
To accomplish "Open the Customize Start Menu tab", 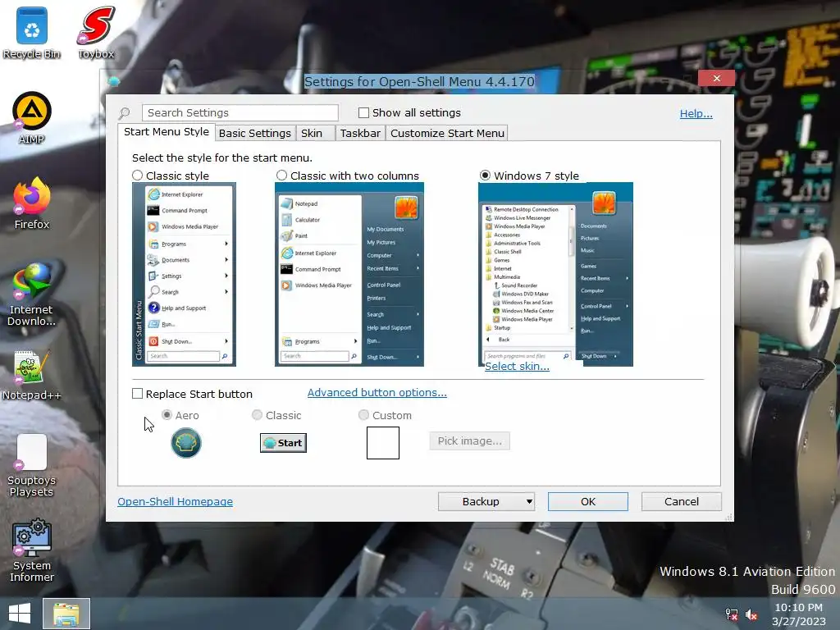I will (x=447, y=134).
